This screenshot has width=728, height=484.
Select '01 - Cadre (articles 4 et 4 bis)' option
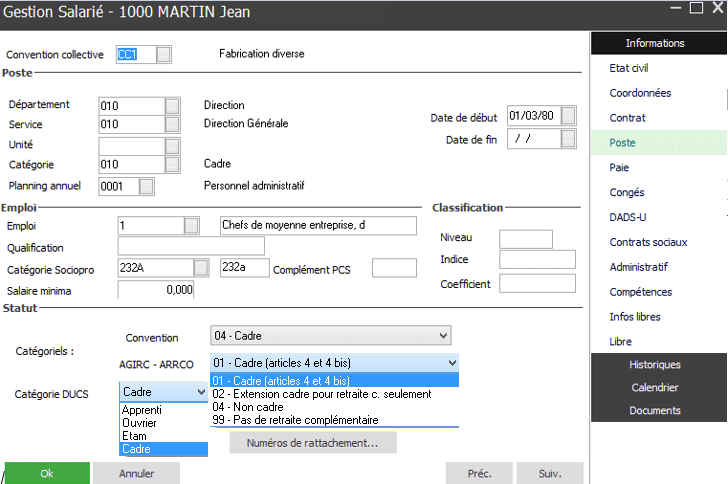pos(334,380)
